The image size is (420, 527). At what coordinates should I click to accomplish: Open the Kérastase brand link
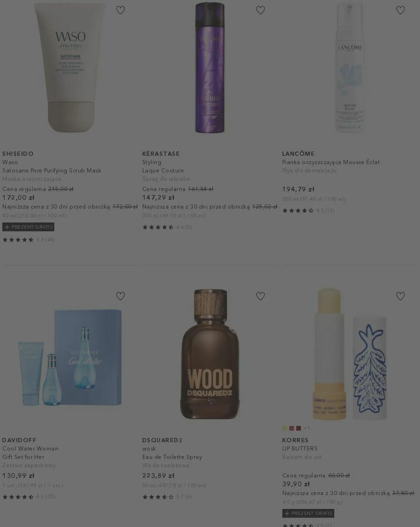tap(161, 154)
